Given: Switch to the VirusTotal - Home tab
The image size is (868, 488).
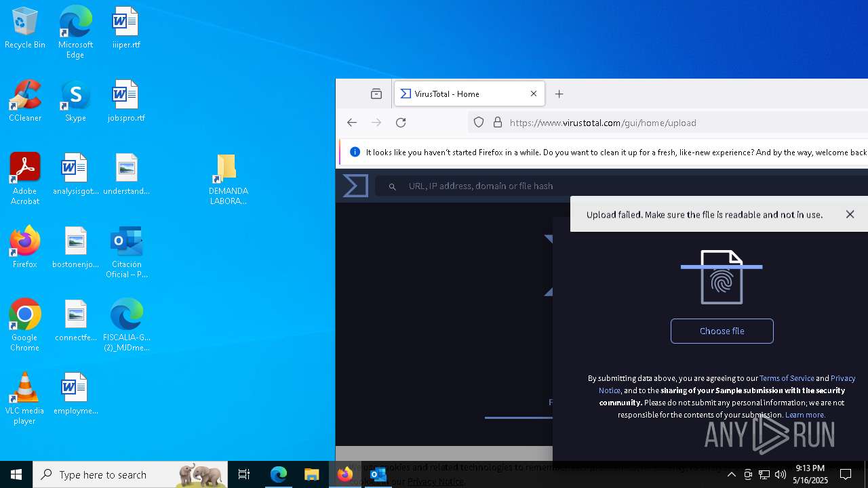Looking at the screenshot, I should (469, 94).
